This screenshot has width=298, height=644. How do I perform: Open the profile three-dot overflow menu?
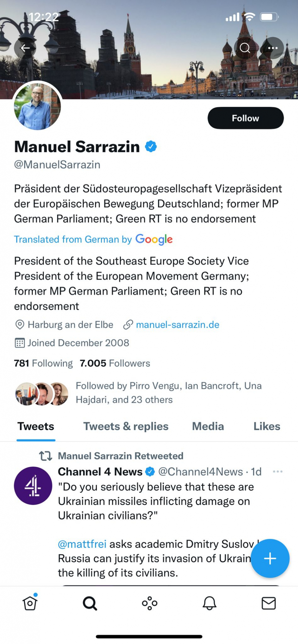tap(273, 48)
